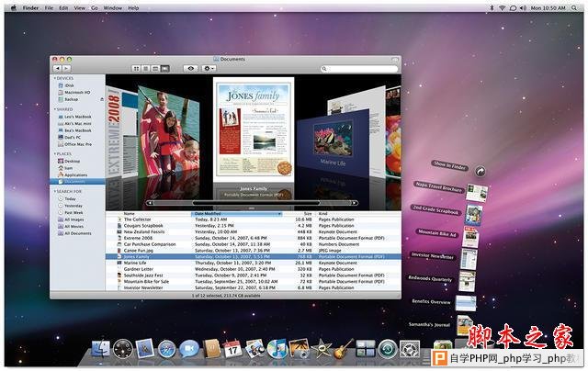This screenshot has height=371, width=588.
Task: Open Macintosh HD in the sidebar
Action: [x=73, y=92]
